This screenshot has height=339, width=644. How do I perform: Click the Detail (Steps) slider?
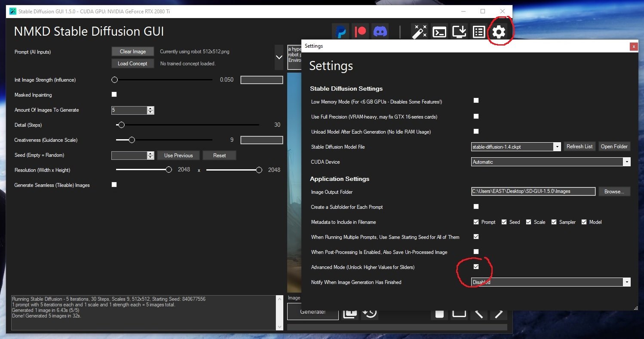(187, 125)
